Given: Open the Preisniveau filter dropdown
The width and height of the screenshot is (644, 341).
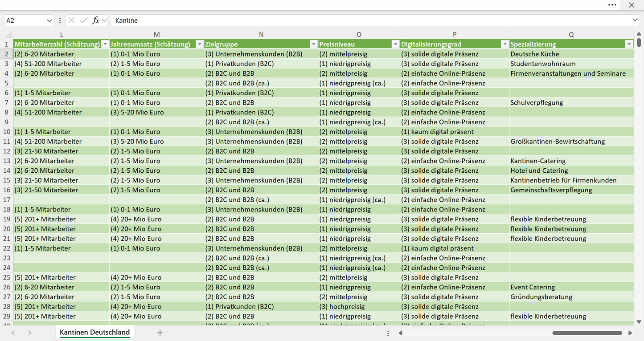Looking at the screenshot, I should 395,44.
